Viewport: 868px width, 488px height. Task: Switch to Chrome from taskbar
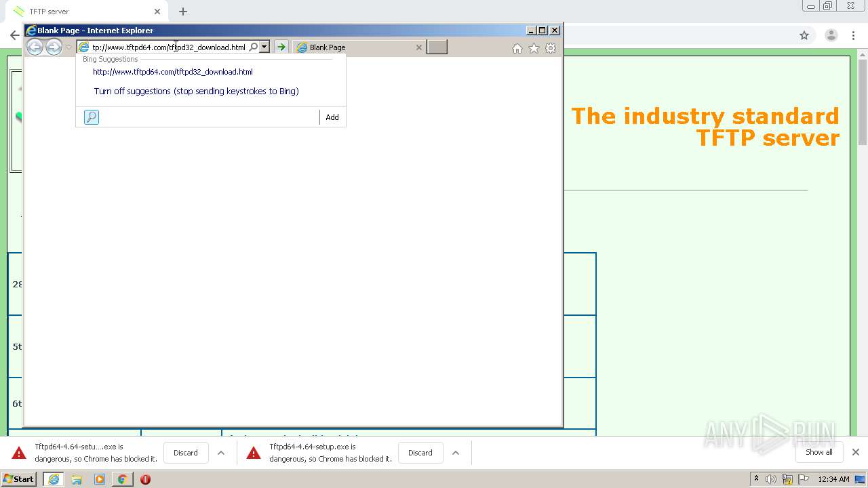tap(122, 479)
